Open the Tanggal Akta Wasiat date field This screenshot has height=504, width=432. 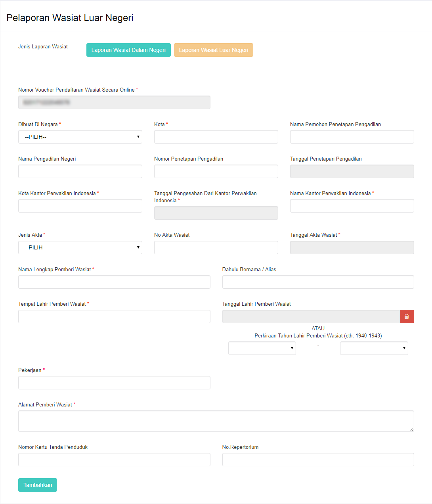click(352, 247)
